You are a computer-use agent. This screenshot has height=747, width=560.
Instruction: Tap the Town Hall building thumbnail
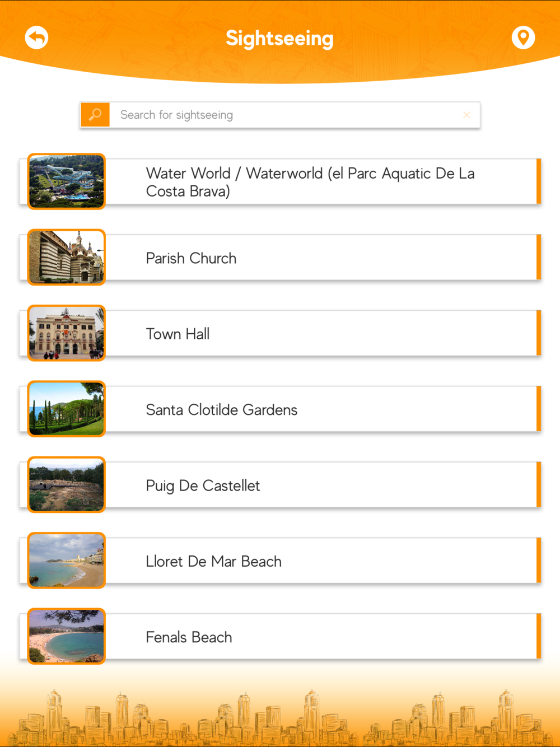(67, 333)
